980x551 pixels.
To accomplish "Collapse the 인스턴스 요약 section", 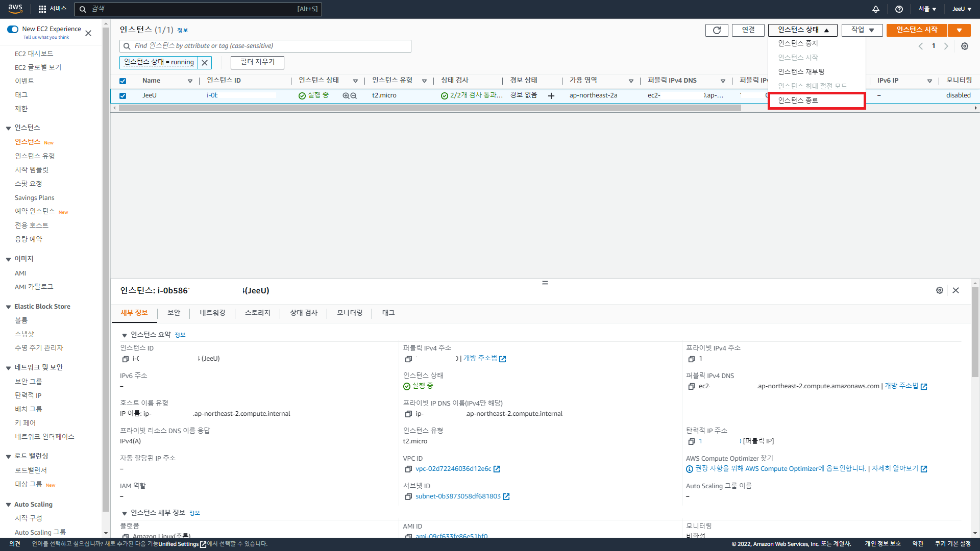I will tap(124, 335).
